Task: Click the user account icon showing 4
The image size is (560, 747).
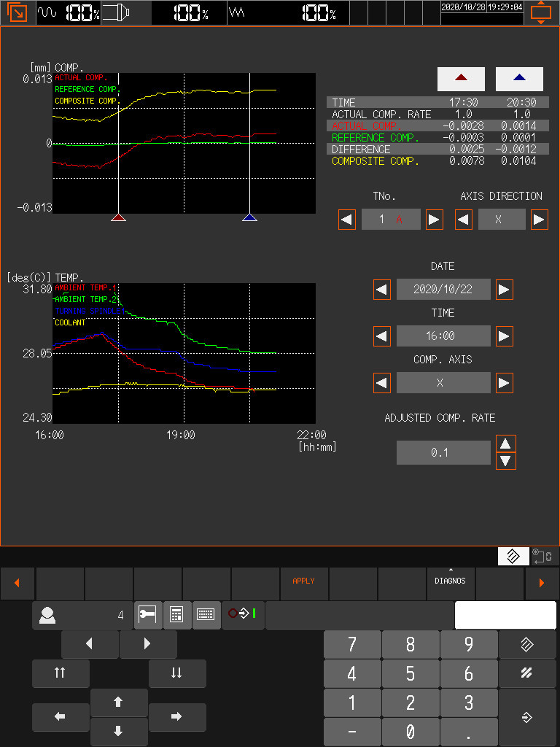Action: pyautogui.click(x=82, y=615)
